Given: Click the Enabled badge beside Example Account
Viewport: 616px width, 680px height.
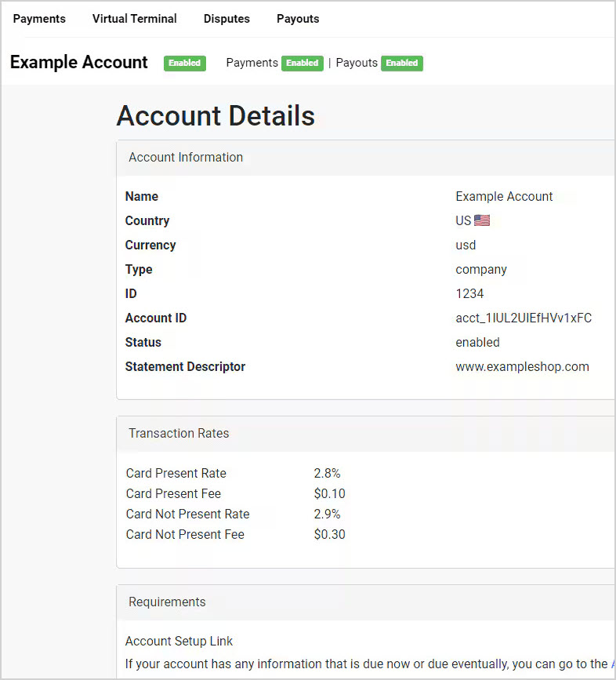Looking at the screenshot, I should pos(184,64).
